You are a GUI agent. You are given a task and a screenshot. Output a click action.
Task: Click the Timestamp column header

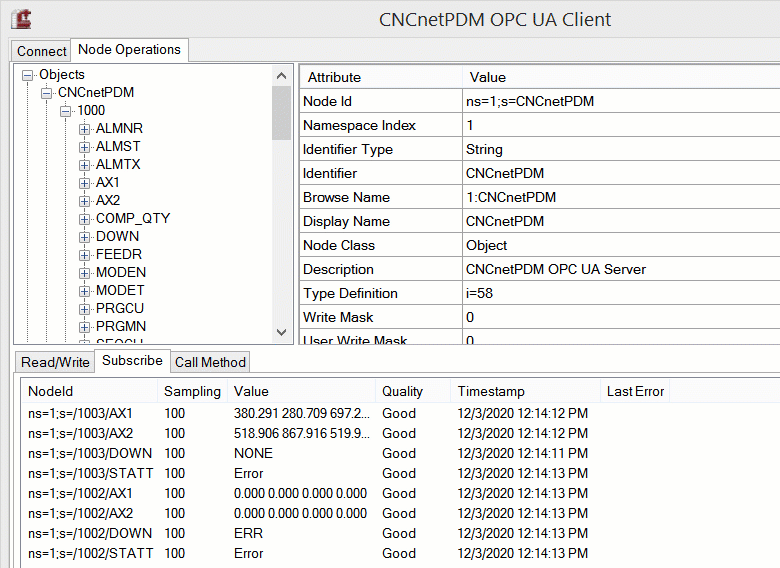[x=490, y=391]
